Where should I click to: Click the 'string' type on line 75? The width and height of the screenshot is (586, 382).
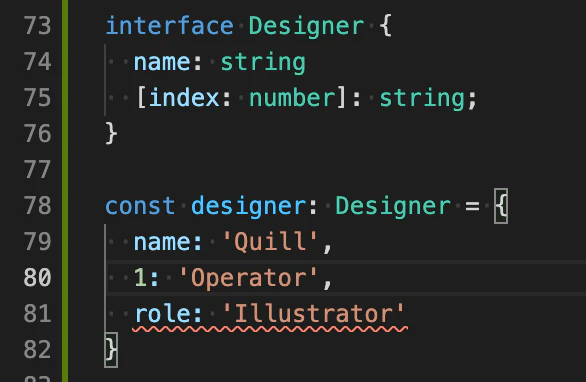coord(422,99)
